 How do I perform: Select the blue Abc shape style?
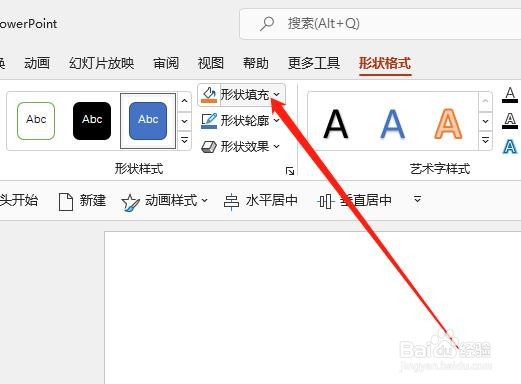(148, 121)
